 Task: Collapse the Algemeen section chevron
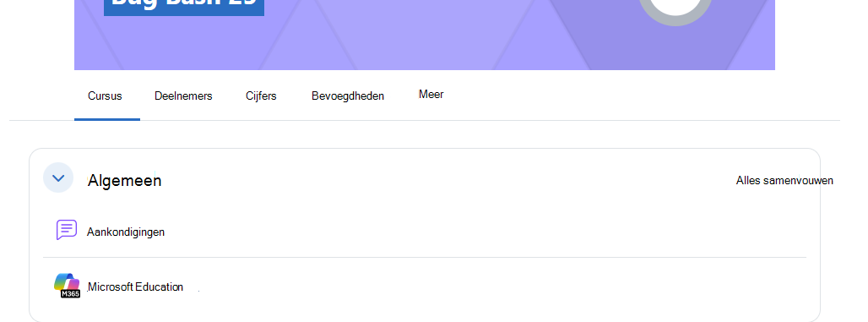58,178
